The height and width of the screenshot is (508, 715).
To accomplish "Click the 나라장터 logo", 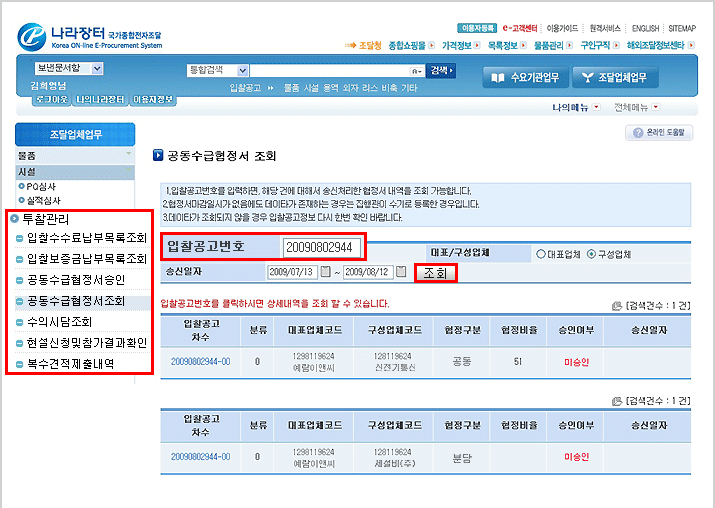I will (90, 36).
